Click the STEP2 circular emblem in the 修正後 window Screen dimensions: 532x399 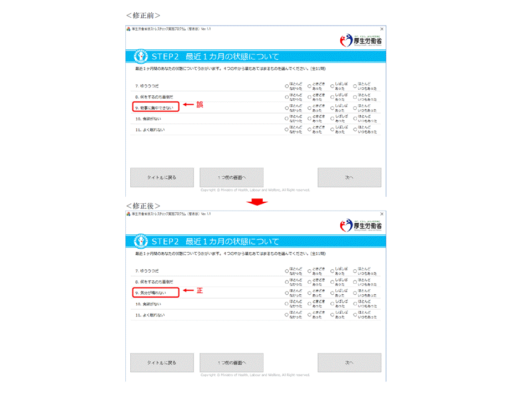[x=140, y=242]
